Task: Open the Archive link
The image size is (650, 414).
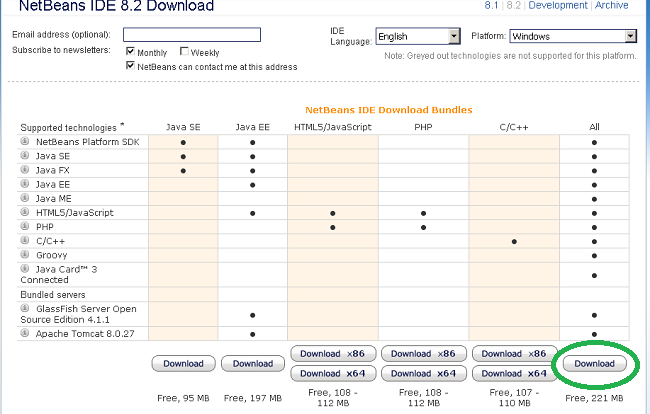Action: (612, 5)
